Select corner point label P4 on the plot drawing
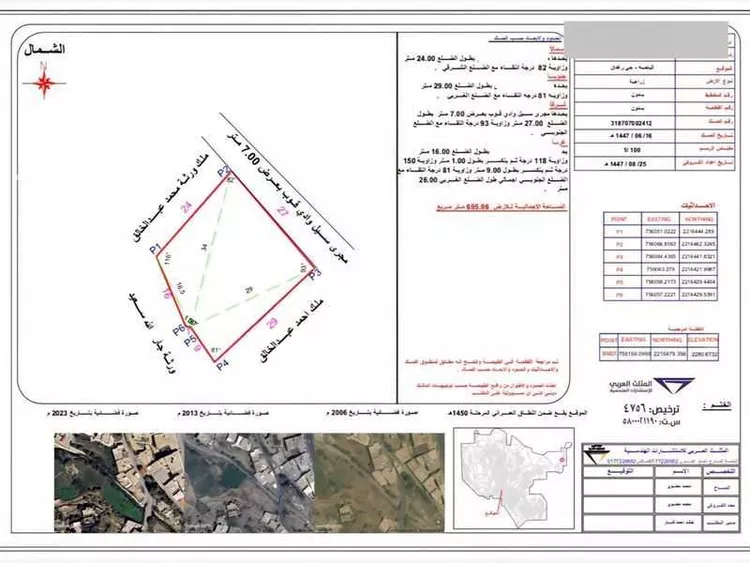 [x=222, y=365]
